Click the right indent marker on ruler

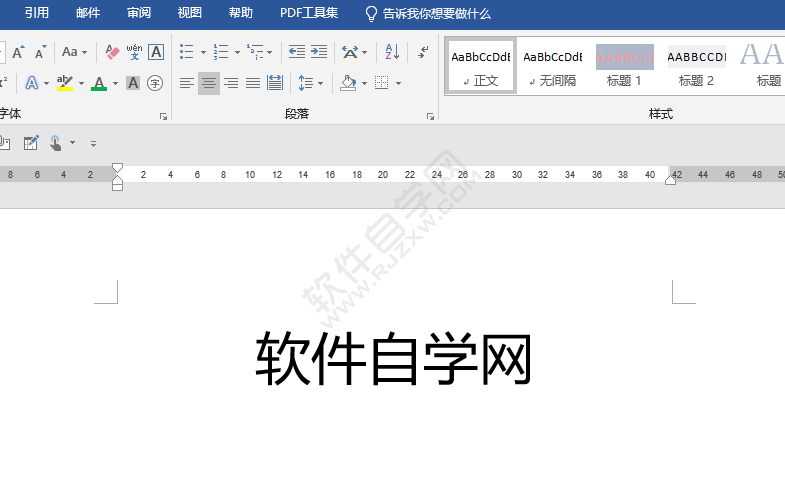pyautogui.click(x=670, y=180)
